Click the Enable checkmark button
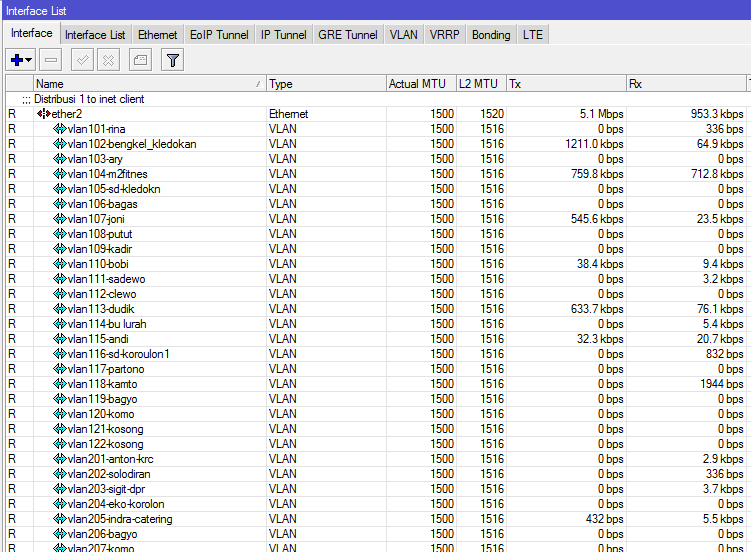 pyautogui.click(x=82, y=60)
